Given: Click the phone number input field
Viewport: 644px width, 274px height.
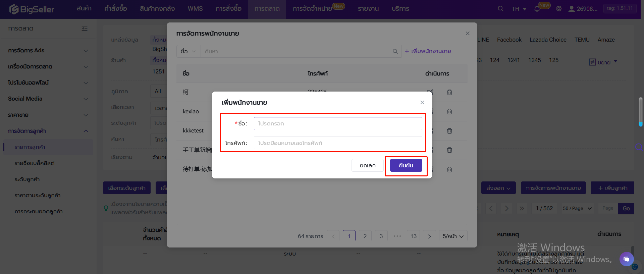Looking at the screenshot, I should coord(338,143).
